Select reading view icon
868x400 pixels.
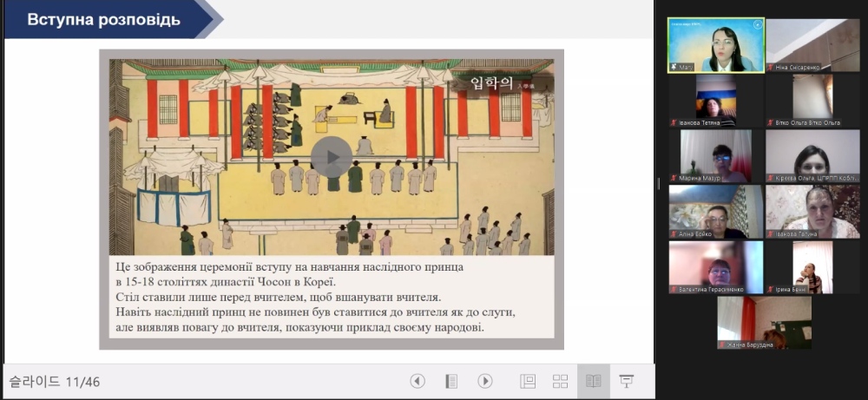[594, 381]
